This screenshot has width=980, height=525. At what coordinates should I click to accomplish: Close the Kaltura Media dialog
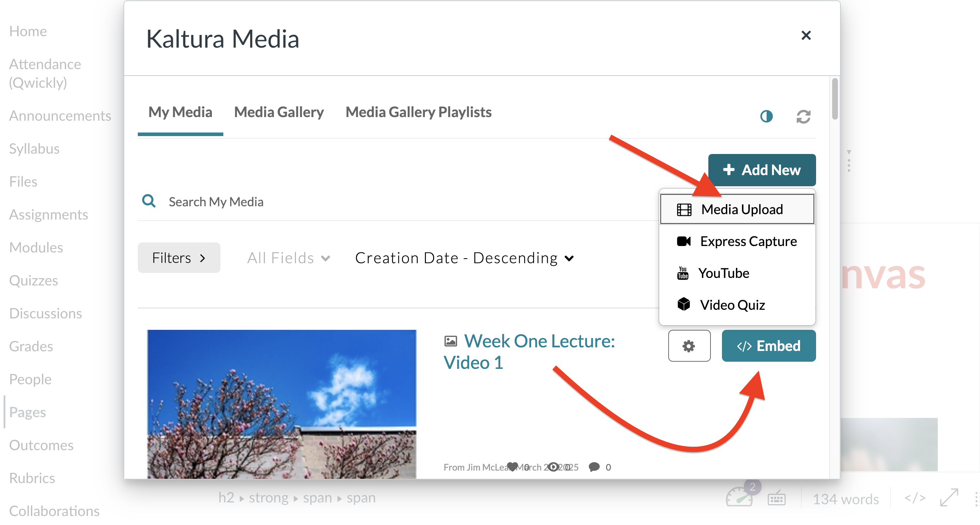[806, 35]
